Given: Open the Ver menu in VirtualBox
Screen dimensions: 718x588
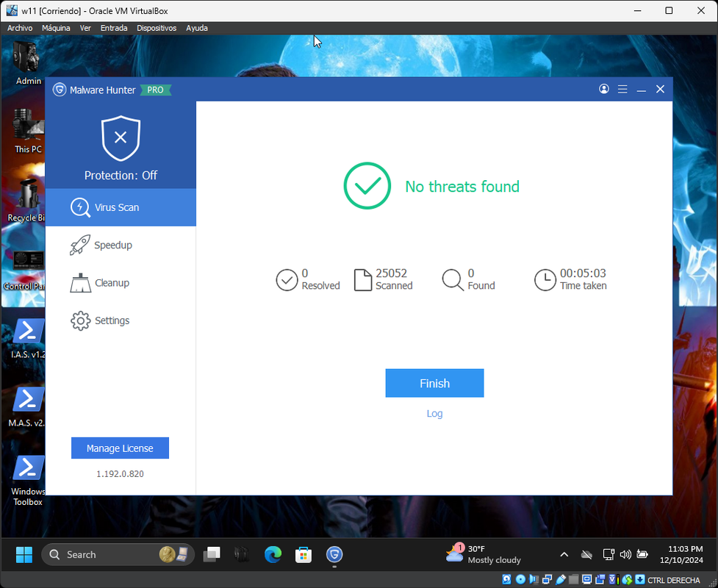Looking at the screenshot, I should 85,28.
